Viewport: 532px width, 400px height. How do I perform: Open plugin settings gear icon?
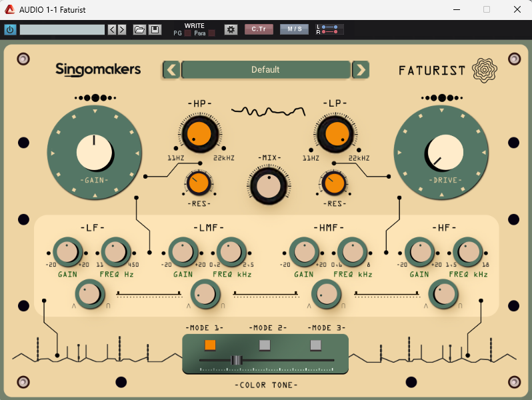click(x=231, y=30)
